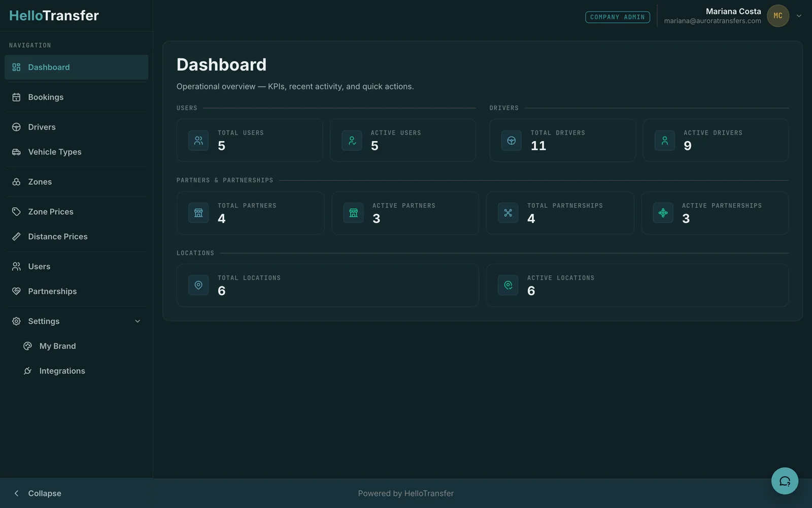The height and width of the screenshot is (508, 812).
Task: Click the Dashboard grid icon in sidebar
Action: coord(16,67)
